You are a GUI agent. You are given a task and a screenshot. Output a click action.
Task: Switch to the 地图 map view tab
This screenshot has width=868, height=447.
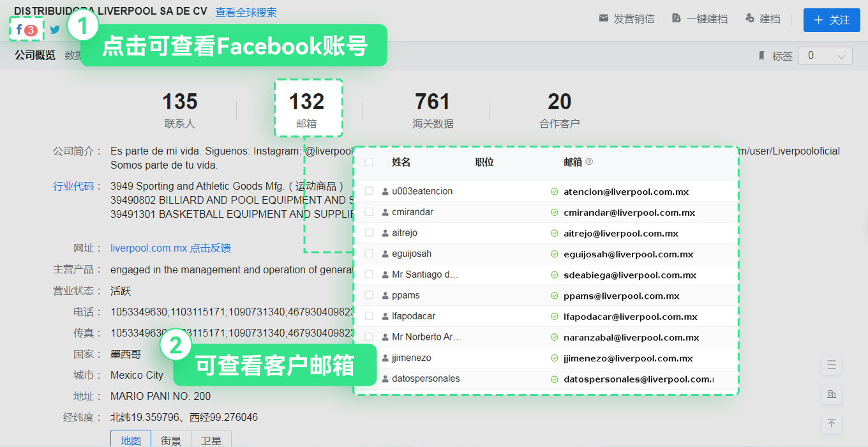pyautogui.click(x=131, y=440)
